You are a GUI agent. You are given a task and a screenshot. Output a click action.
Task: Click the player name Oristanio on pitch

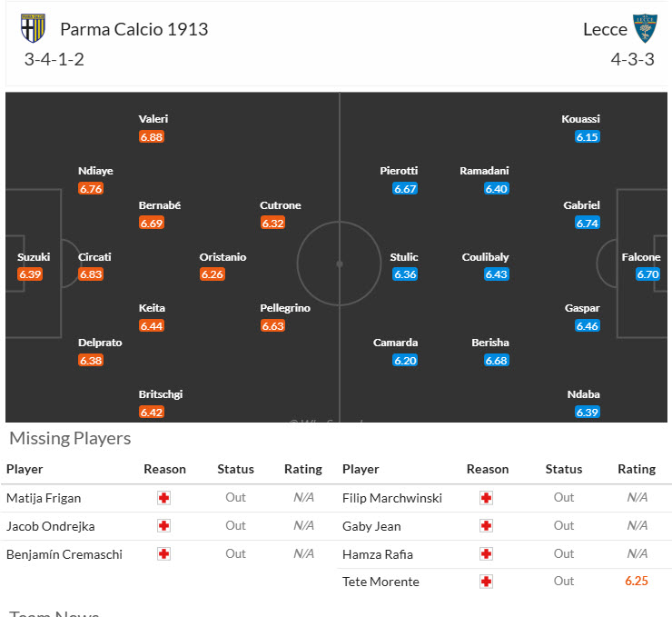[x=222, y=257]
